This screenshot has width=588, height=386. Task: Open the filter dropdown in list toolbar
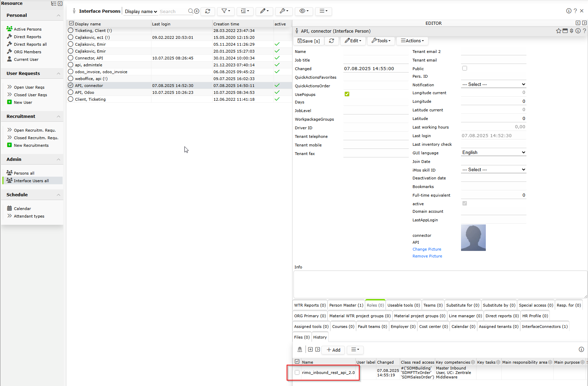(226, 11)
